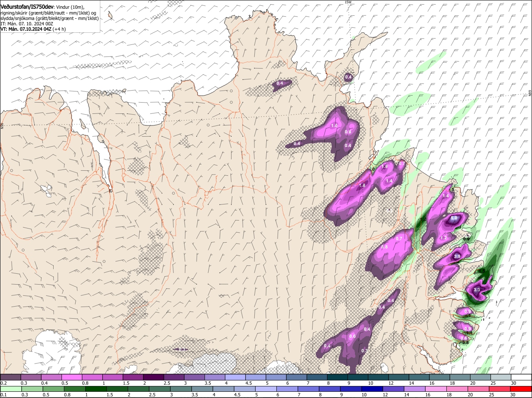This screenshot has width=532, height=398.
Task: Click the 15W longitude label at top
Action: (x=348, y=2)
